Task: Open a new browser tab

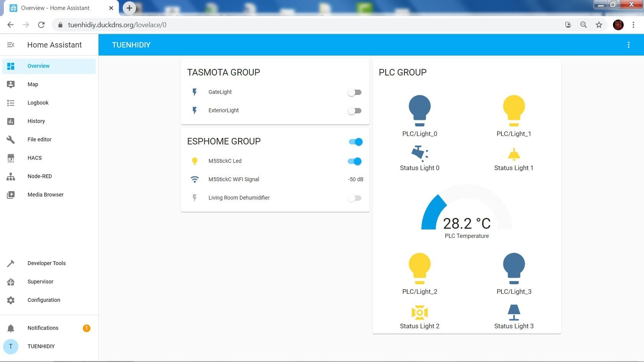Action: (129, 8)
